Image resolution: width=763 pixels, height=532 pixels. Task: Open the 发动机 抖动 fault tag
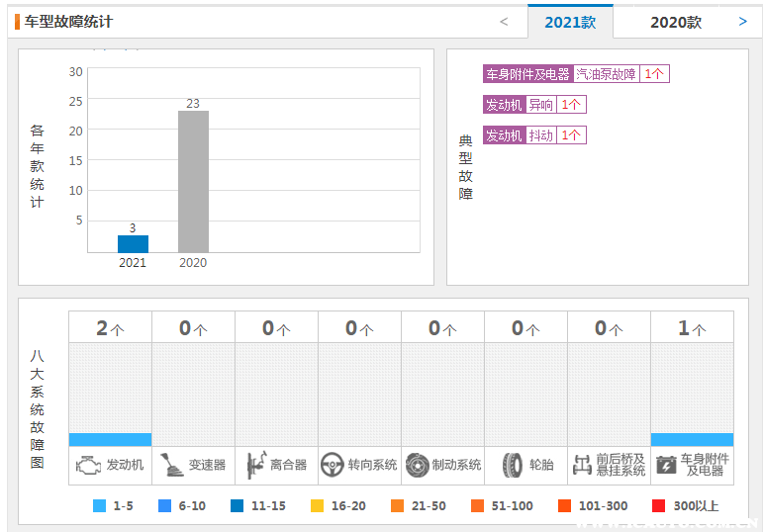540,135
